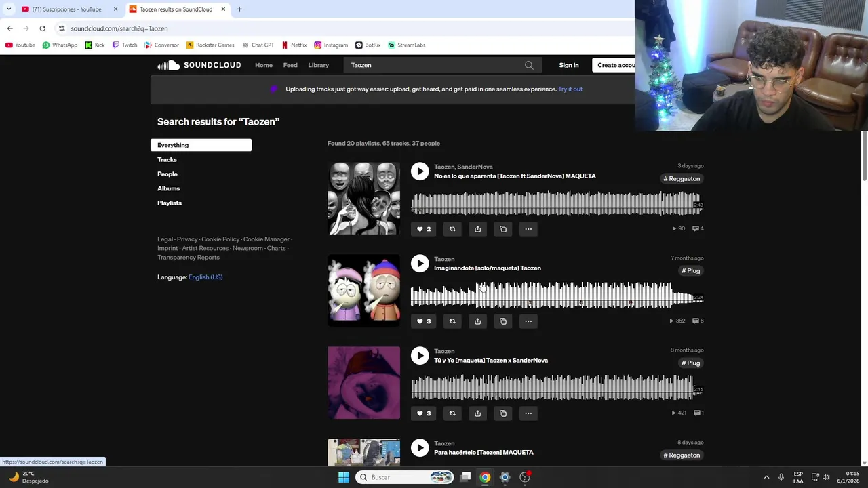Open artist Taozen, SanderNova link
868x488 pixels.
click(x=463, y=167)
